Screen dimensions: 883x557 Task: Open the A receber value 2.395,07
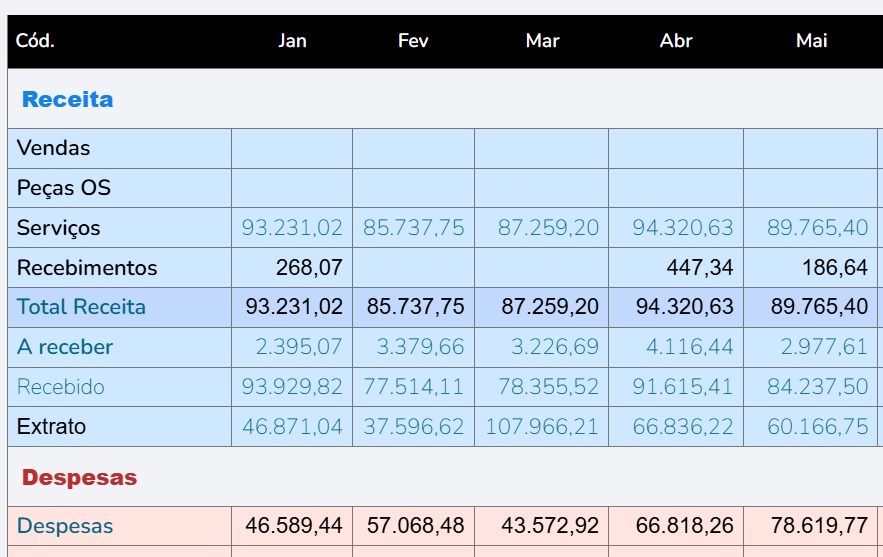point(298,347)
